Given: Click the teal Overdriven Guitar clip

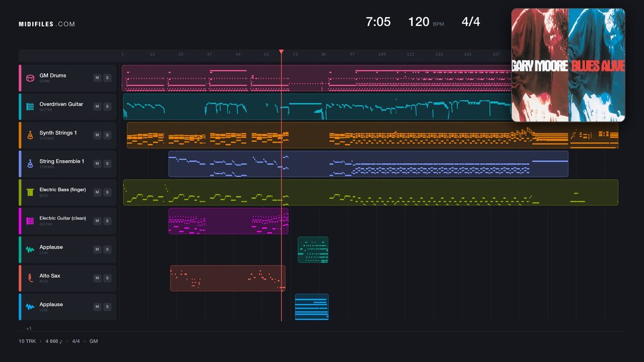Looking at the screenshot, I should point(317,106).
